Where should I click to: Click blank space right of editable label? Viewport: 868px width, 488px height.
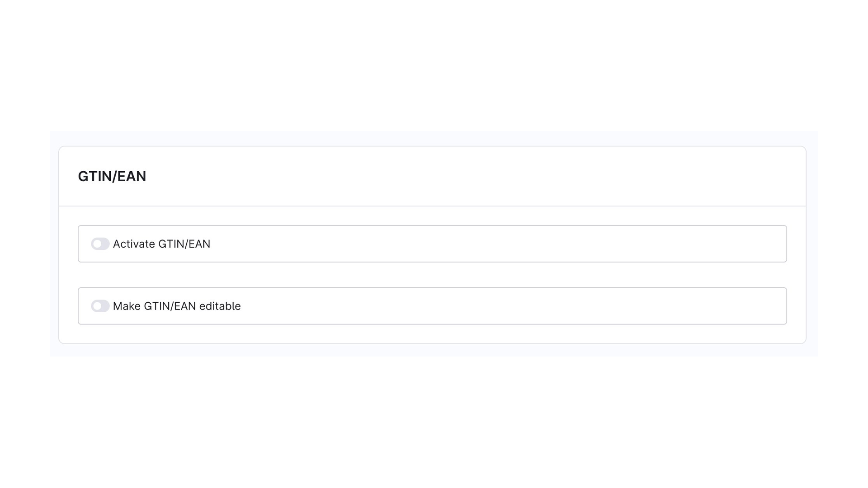pyautogui.click(x=511, y=306)
